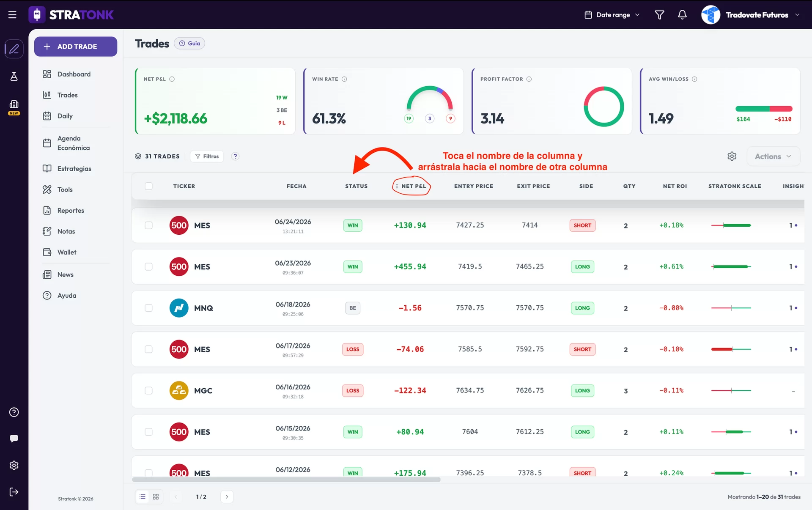
Task: Check the select-all checkbox in table header
Action: (x=148, y=186)
